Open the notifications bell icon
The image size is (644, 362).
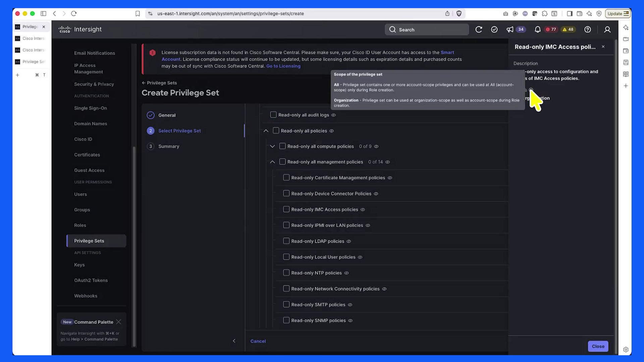click(537, 29)
